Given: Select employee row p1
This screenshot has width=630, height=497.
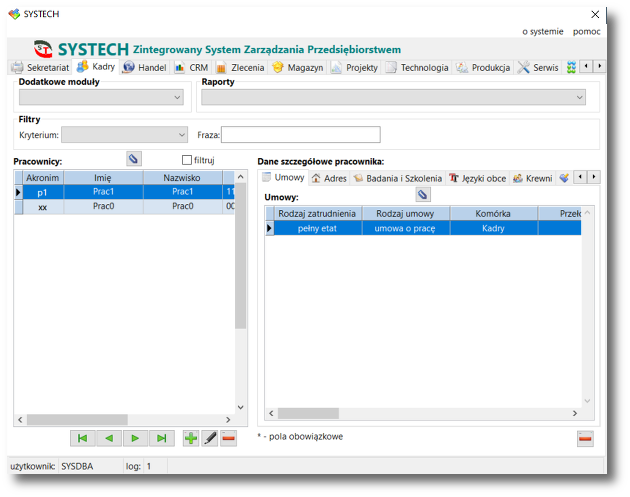Looking at the screenshot, I should (x=124, y=192).
